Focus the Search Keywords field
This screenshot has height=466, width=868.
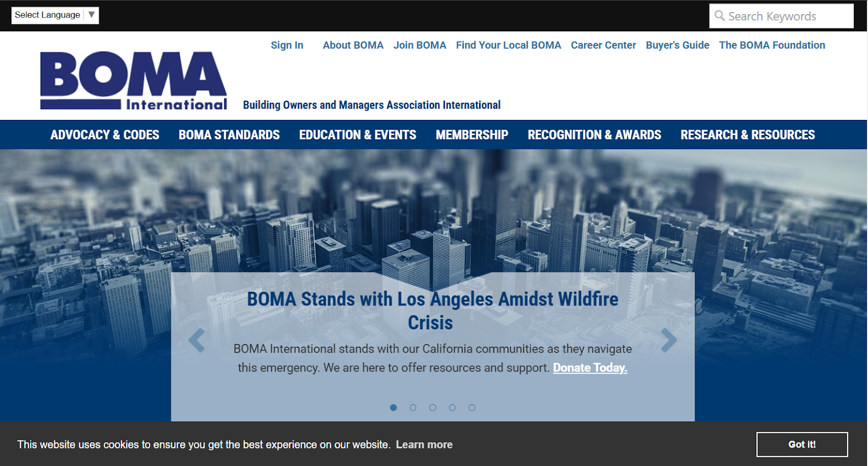tap(781, 16)
